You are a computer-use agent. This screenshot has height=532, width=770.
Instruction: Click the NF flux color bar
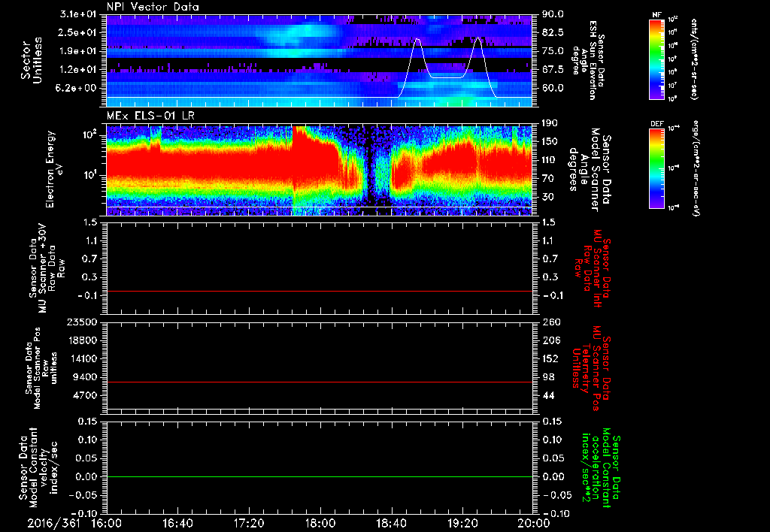point(657,59)
